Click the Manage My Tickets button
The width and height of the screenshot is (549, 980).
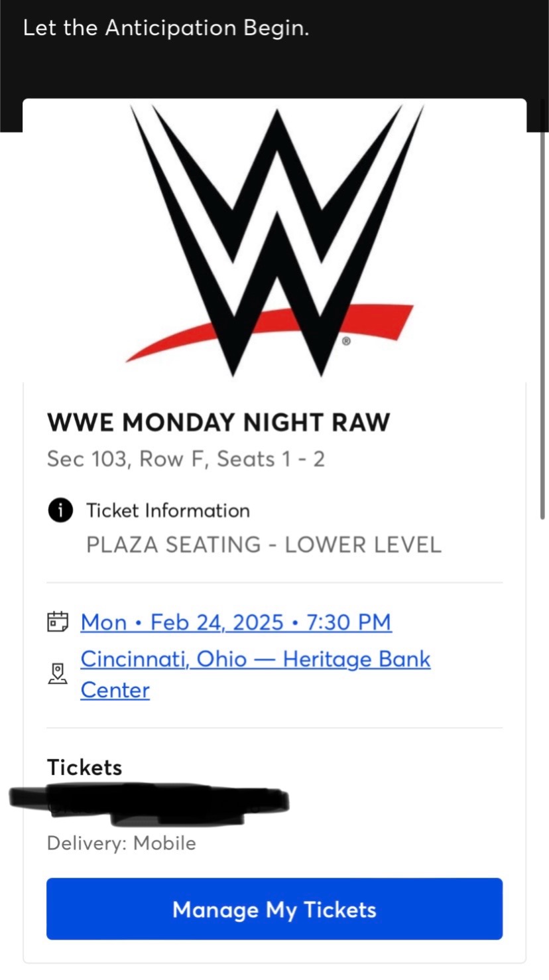point(274,909)
